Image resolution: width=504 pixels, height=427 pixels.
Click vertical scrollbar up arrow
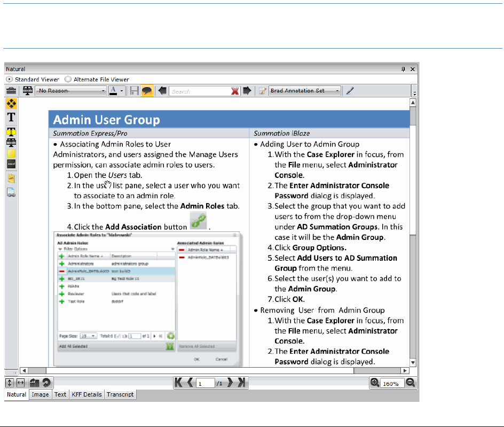(413, 103)
